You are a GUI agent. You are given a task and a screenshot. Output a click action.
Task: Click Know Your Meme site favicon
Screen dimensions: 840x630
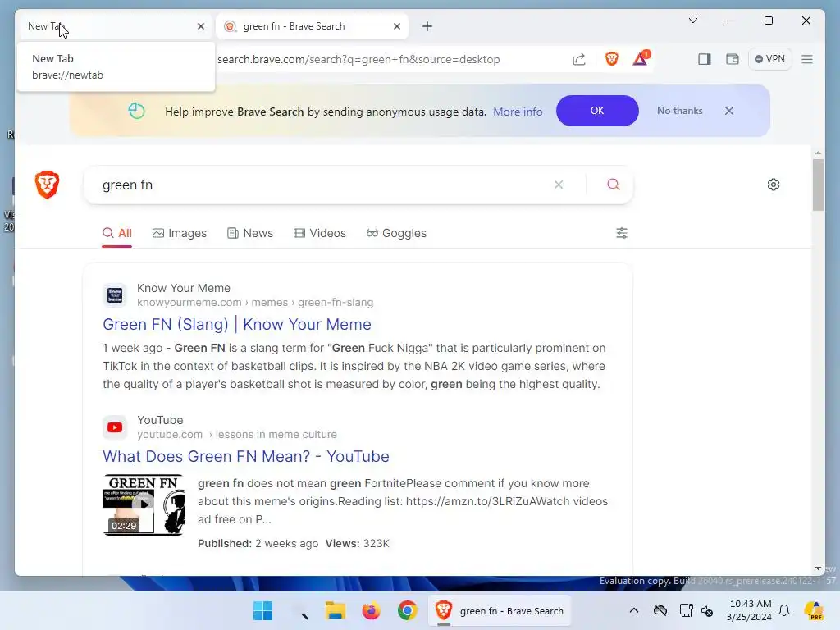click(x=115, y=295)
